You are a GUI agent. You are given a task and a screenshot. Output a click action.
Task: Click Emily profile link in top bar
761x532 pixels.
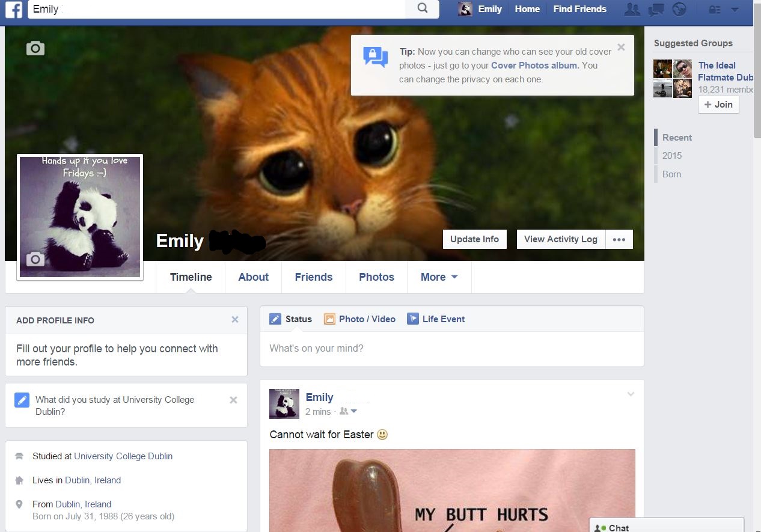coord(490,9)
